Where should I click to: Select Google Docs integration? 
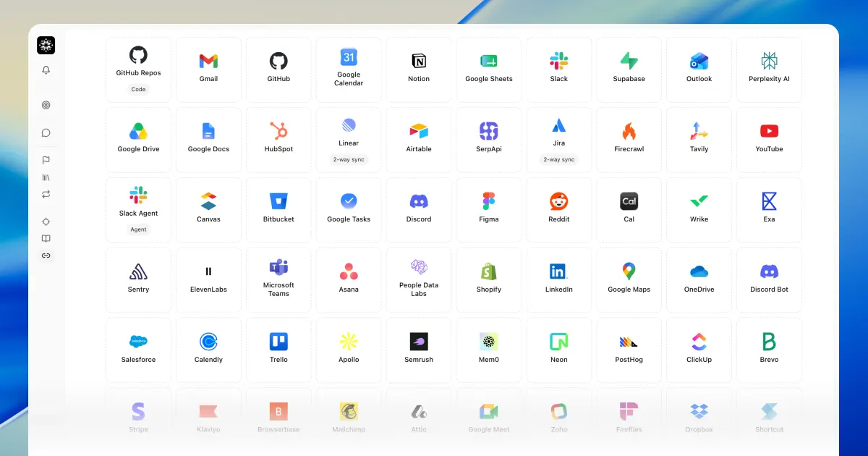click(208, 140)
